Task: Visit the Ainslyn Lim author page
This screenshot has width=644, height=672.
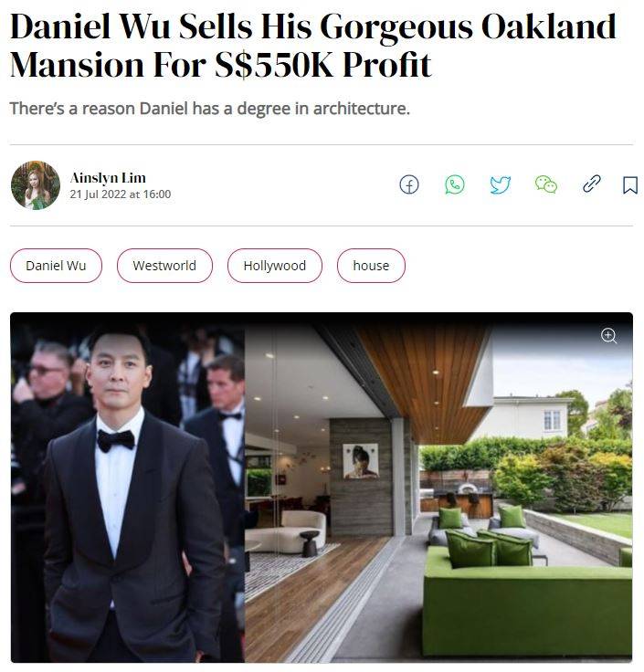Action: [108, 177]
